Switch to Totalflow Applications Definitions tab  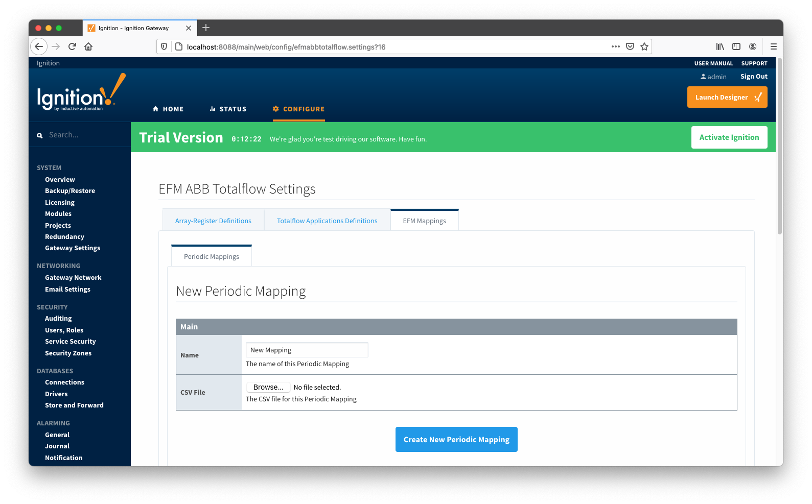coord(327,221)
